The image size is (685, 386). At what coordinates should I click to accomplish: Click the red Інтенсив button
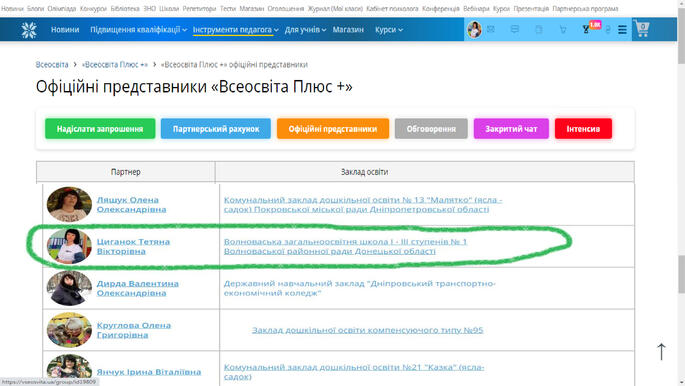[x=583, y=129]
